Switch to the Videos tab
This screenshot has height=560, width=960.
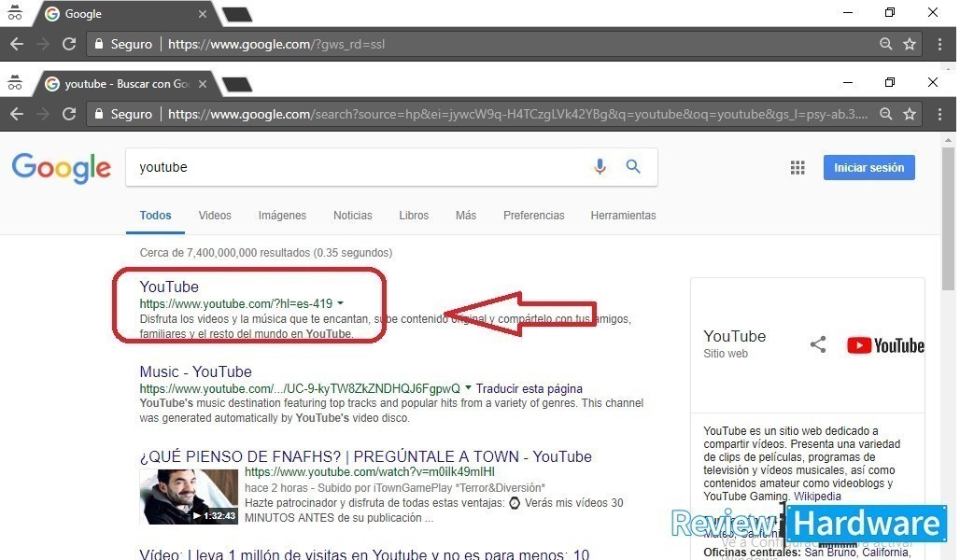click(215, 216)
